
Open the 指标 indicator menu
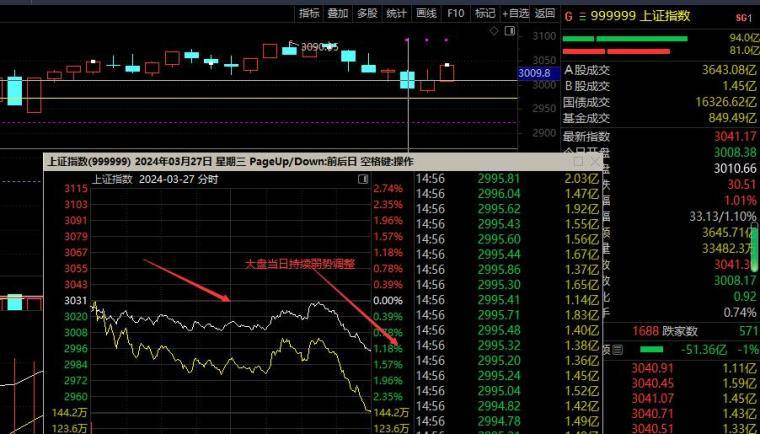(309, 14)
